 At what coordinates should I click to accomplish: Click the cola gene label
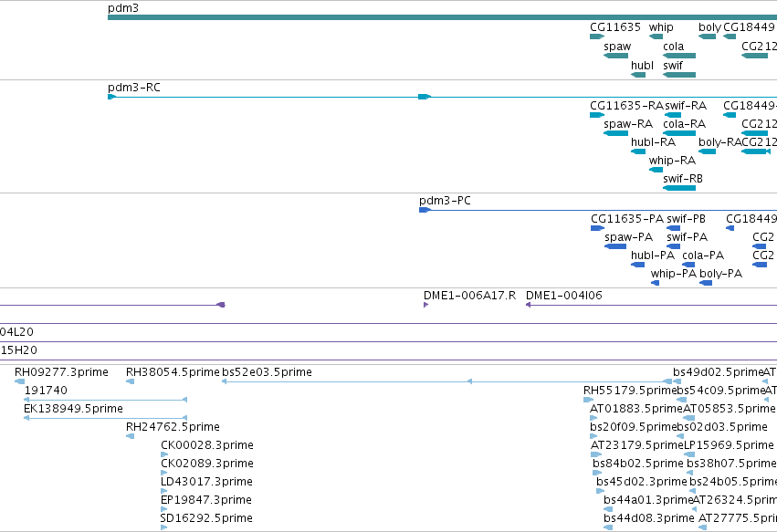674,47
